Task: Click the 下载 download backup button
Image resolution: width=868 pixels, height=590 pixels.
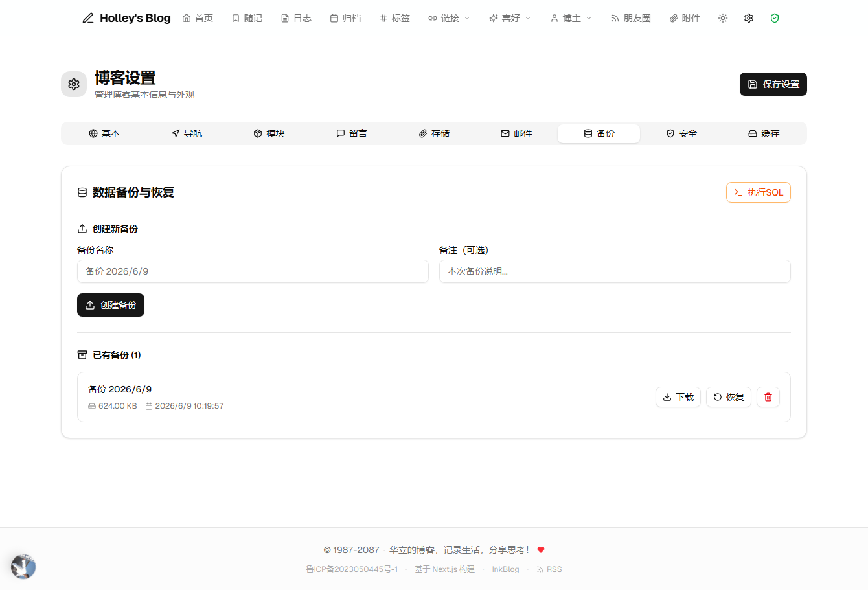Action: click(678, 397)
